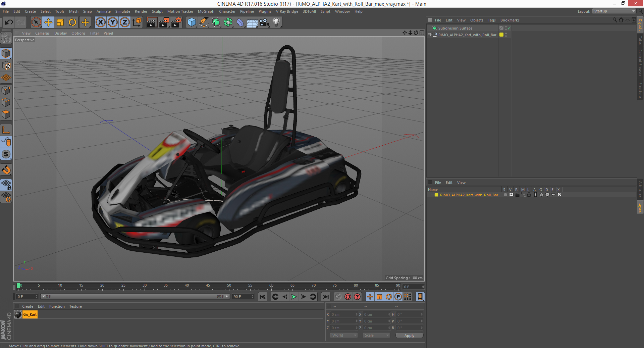Play animation forward

click(294, 297)
